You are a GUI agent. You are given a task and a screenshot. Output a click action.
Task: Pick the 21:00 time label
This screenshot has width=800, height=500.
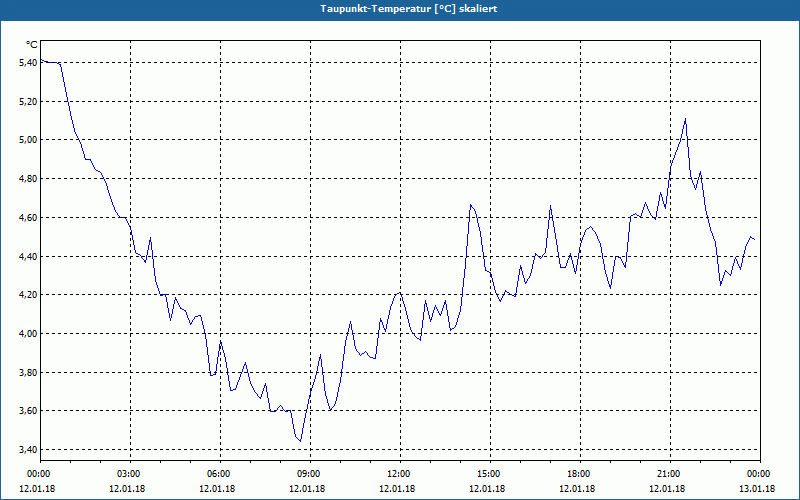coord(668,474)
